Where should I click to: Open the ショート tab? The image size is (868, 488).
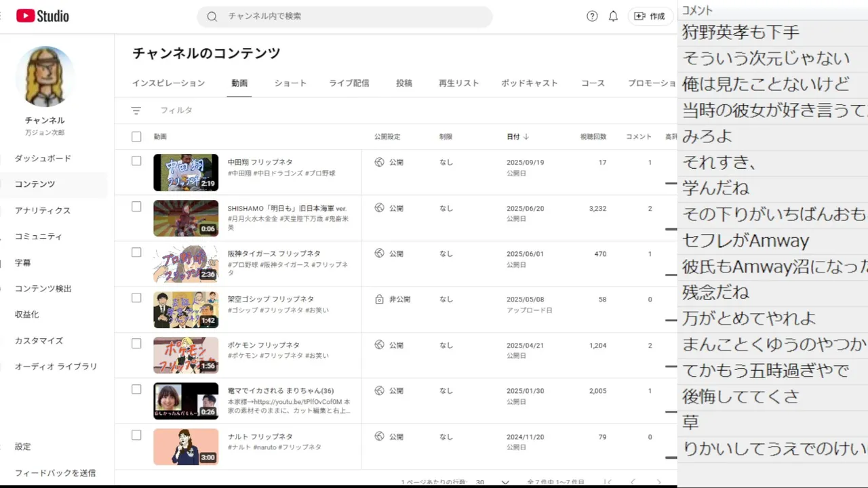click(x=290, y=83)
